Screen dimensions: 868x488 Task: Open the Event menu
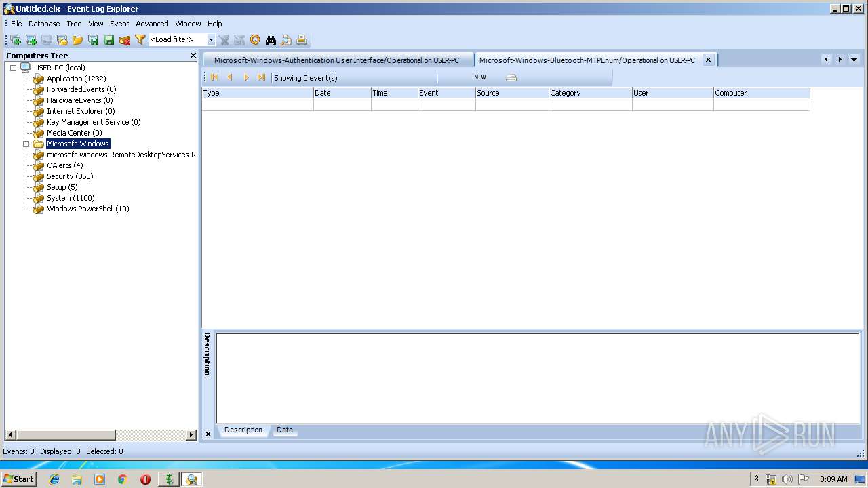click(119, 24)
